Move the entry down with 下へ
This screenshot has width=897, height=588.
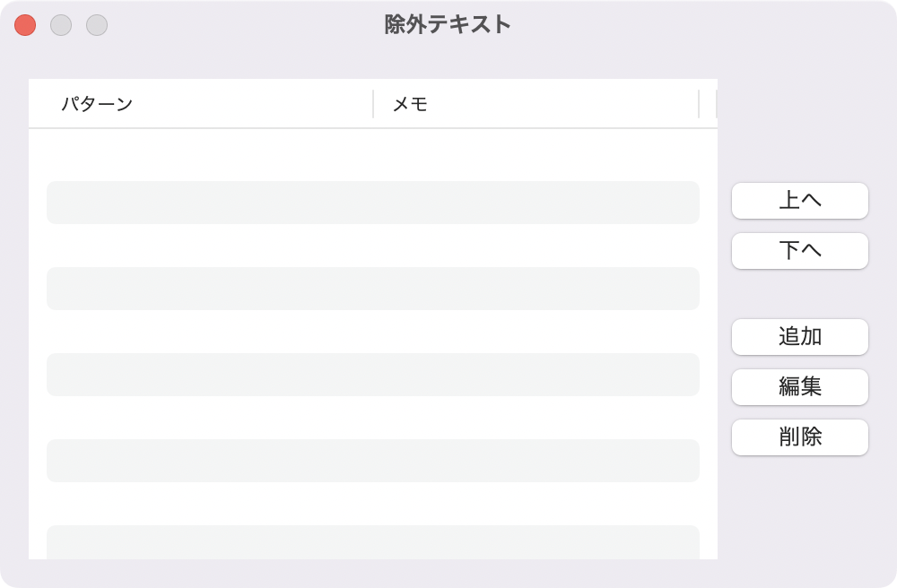[x=800, y=251]
